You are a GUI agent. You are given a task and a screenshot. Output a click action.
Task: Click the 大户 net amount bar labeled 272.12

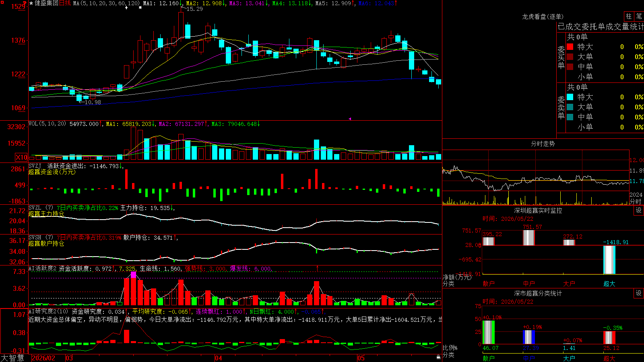(569, 243)
